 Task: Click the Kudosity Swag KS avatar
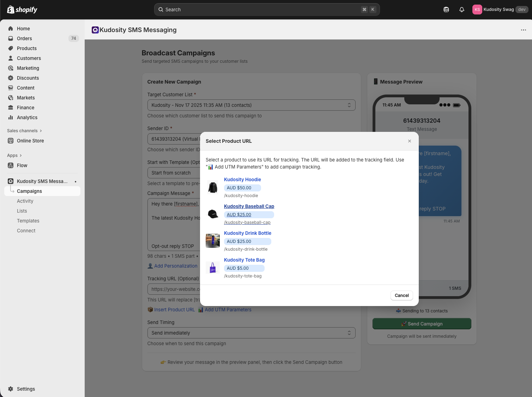[x=477, y=10]
